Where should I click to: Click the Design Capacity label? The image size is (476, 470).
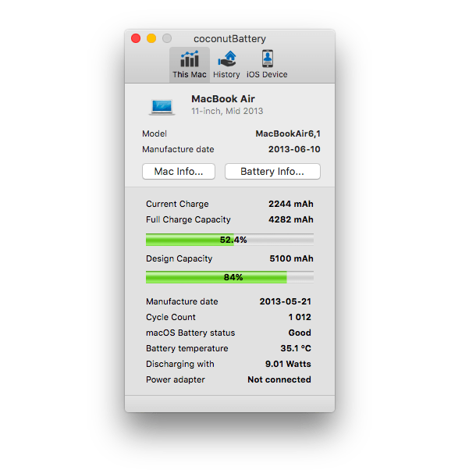click(x=179, y=259)
